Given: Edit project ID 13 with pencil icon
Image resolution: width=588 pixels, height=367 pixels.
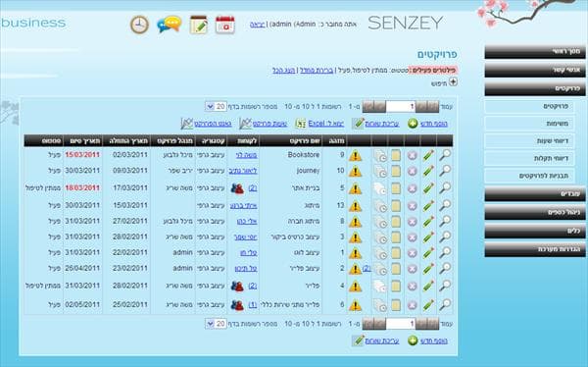Looking at the screenshot, I should [428, 205].
